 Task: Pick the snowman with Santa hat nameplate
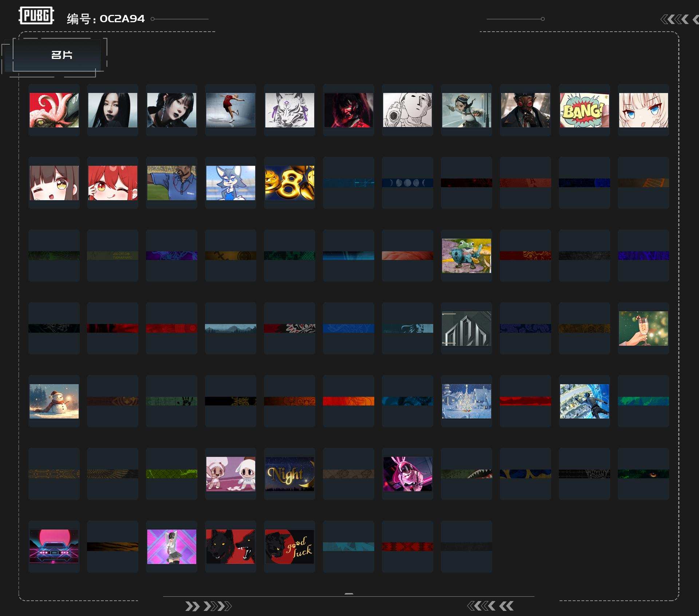click(54, 401)
